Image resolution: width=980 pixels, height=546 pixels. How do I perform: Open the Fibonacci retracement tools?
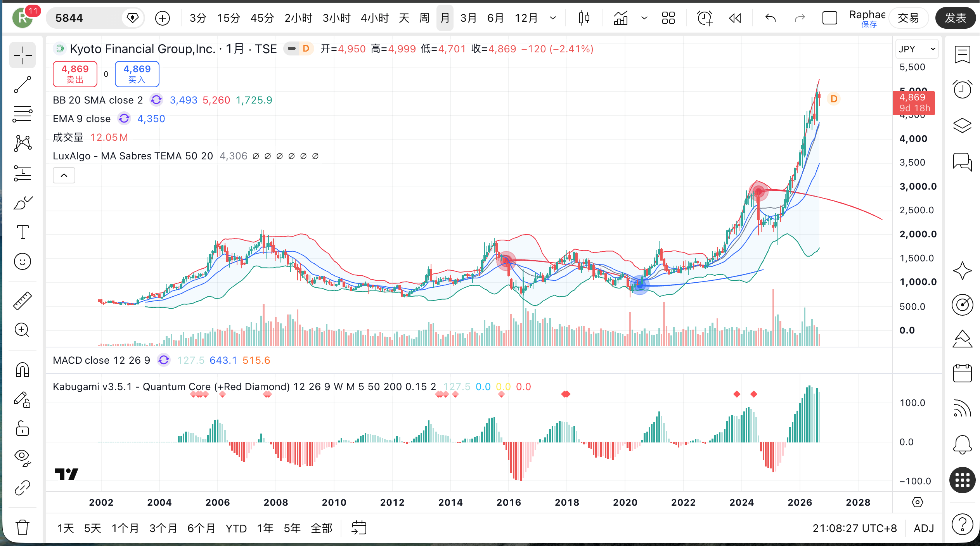[x=23, y=114]
